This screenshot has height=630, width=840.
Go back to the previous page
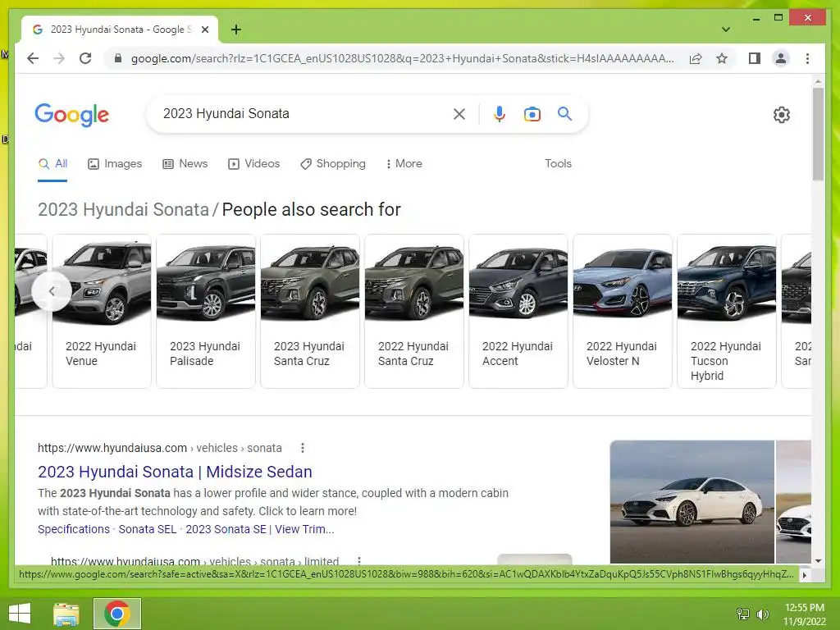click(33, 58)
